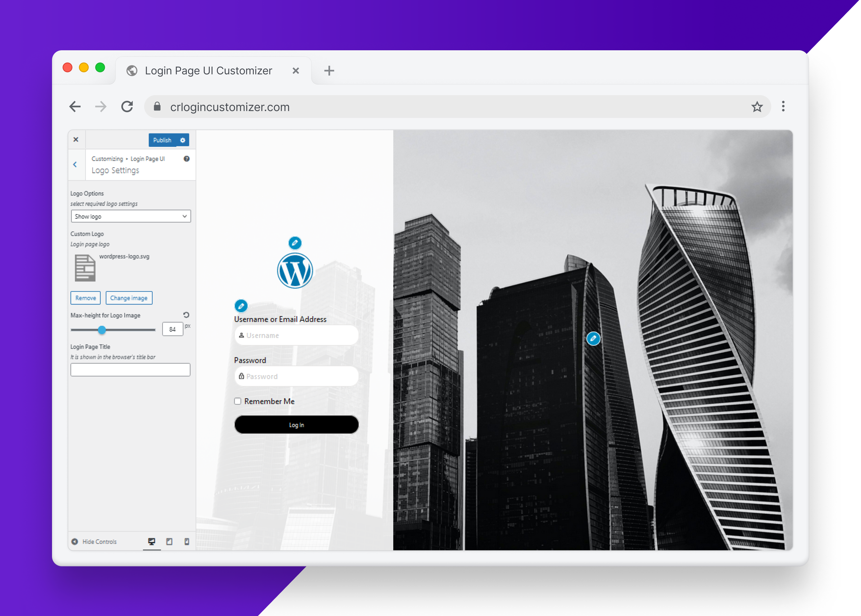861x616 pixels.
Task: Toggle Hide Controls at the bottom
Action: pos(94,541)
